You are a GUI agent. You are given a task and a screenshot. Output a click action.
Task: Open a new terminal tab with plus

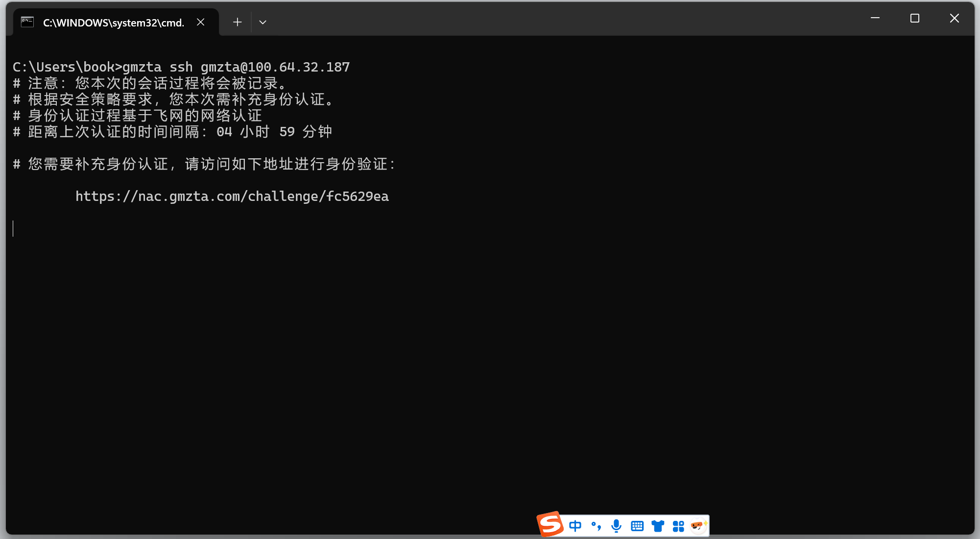(x=238, y=22)
